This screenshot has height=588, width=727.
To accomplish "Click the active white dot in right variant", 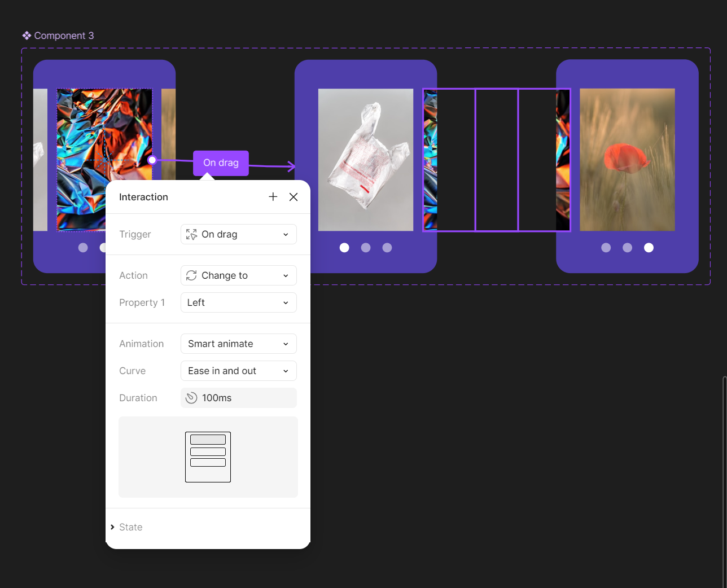I will coord(649,248).
